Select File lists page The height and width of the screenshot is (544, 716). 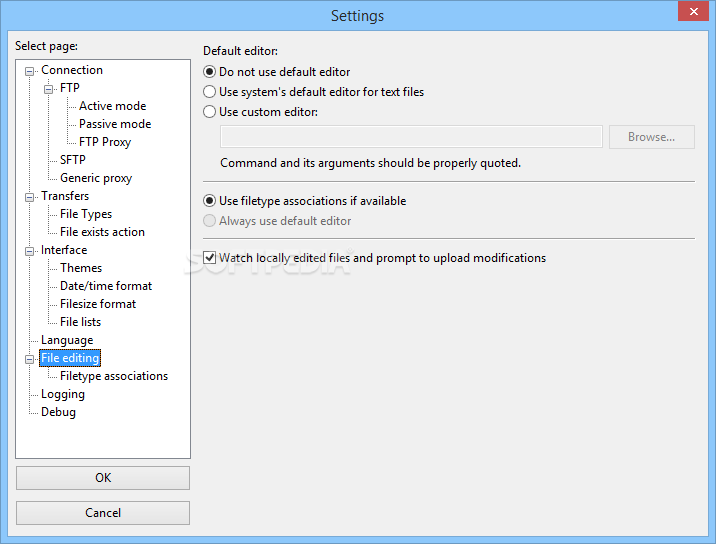pyautogui.click(x=80, y=322)
